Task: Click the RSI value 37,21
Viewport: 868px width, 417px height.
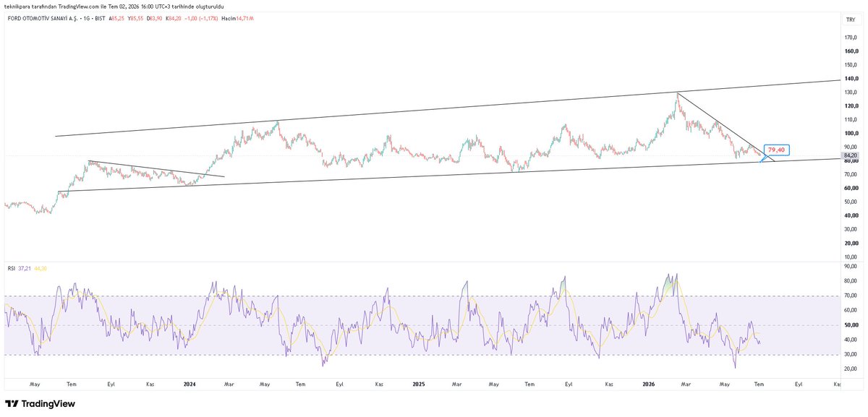Action: 25,268
